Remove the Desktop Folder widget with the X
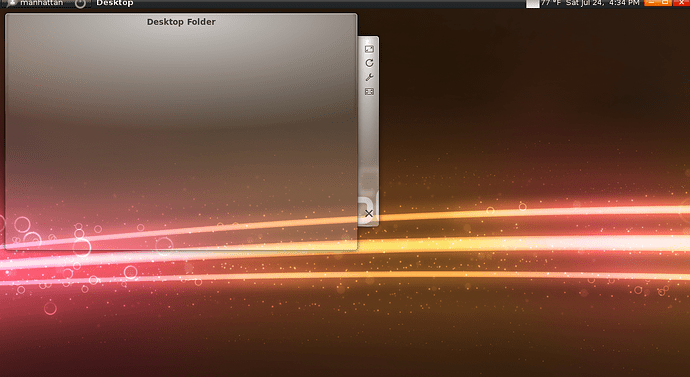This screenshot has width=690, height=377. coord(369,213)
